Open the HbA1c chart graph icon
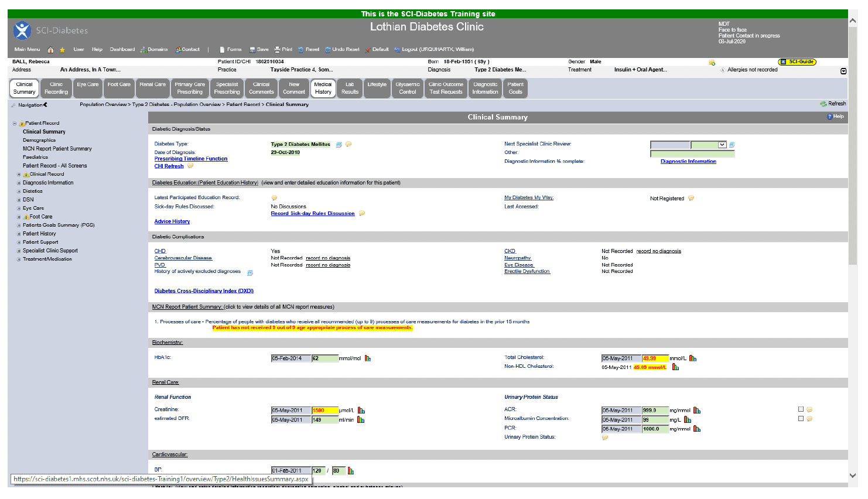Screen dimensions: 868x499 click(x=368, y=358)
